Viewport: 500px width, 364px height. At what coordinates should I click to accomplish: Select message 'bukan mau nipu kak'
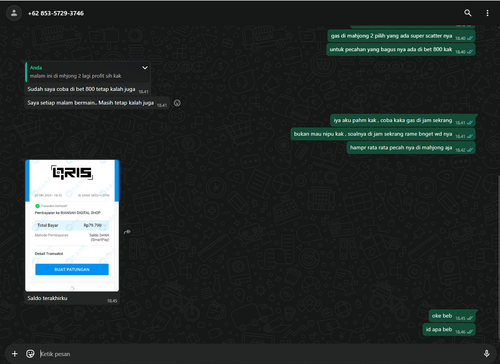pos(383,134)
